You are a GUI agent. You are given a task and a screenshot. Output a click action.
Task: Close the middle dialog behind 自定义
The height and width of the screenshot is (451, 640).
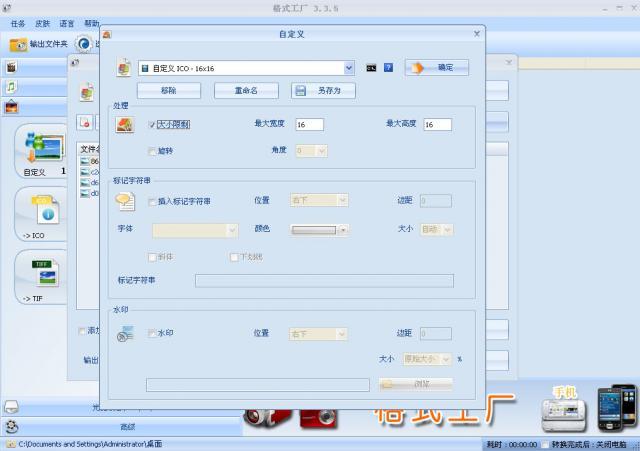[509, 62]
